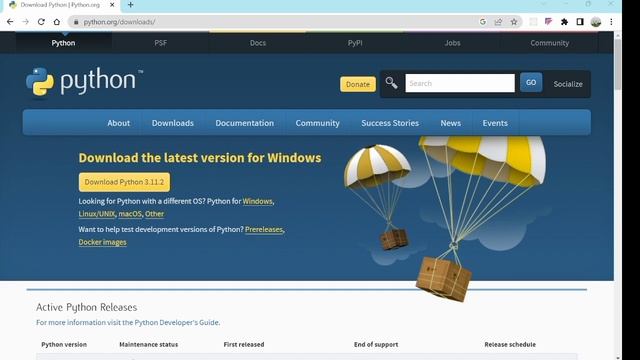The width and height of the screenshot is (640, 360).
Task: Open the Success Stories menu
Action: (x=390, y=123)
